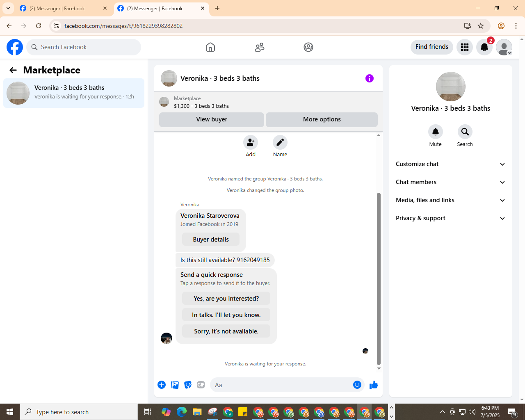Click the Facebook logo
The image size is (525, 420).
pos(15,47)
